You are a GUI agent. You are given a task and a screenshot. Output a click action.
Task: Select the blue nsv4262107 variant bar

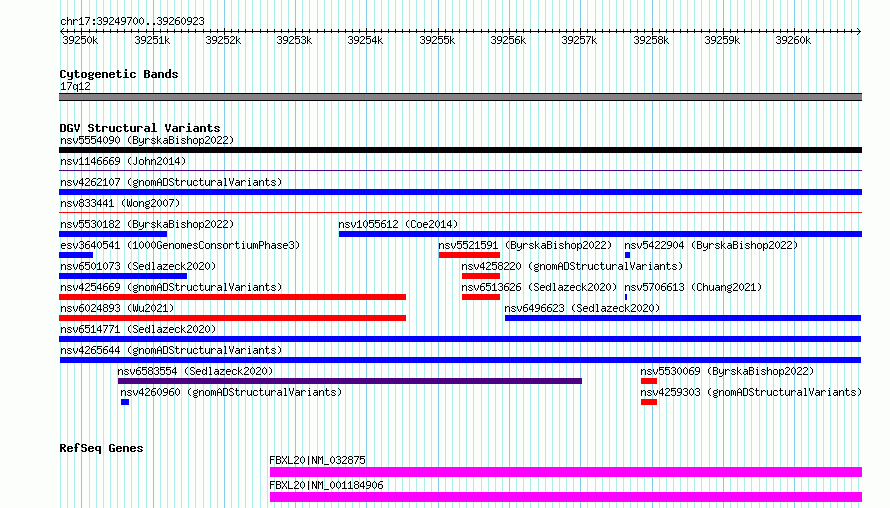pyautogui.click(x=460, y=192)
